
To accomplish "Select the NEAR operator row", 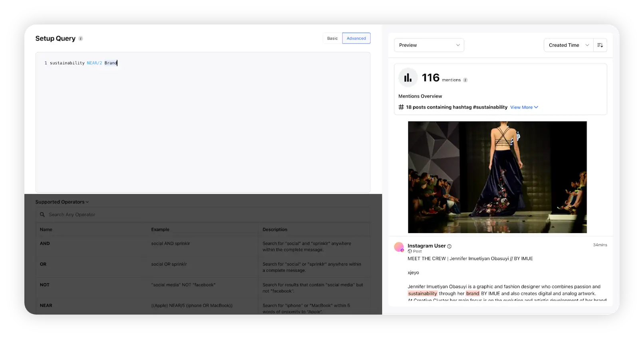I will (203, 307).
